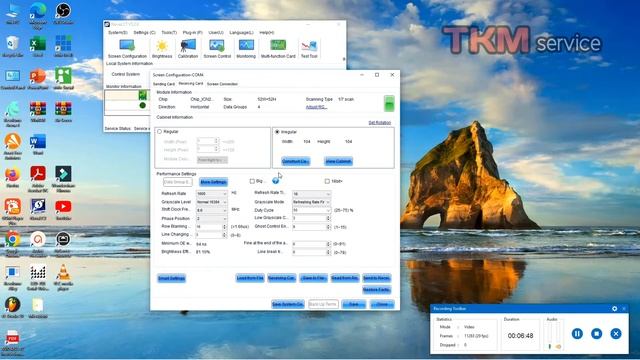Open the Google Chrome desktop shortcut
The width and height of the screenshot is (640, 360).
point(12,244)
